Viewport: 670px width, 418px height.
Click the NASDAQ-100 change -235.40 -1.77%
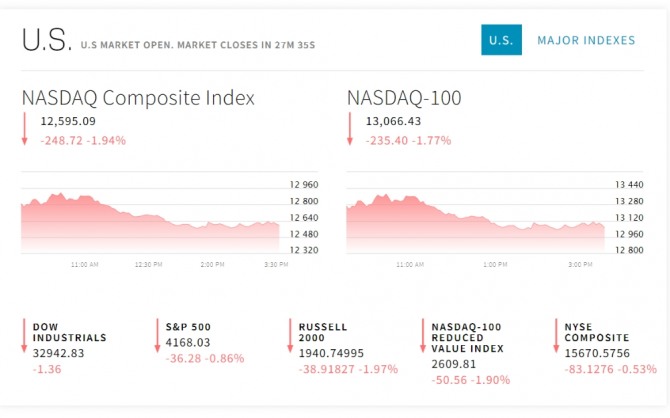coord(409,140)
